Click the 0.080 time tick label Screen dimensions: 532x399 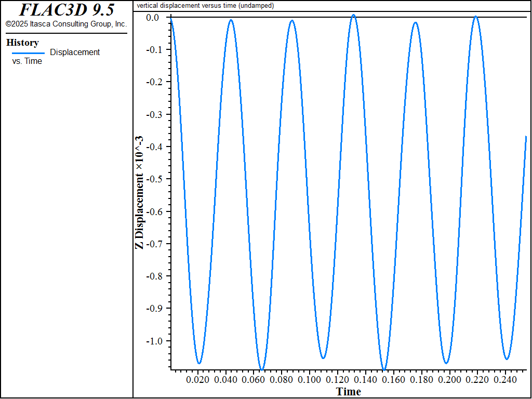282,379
